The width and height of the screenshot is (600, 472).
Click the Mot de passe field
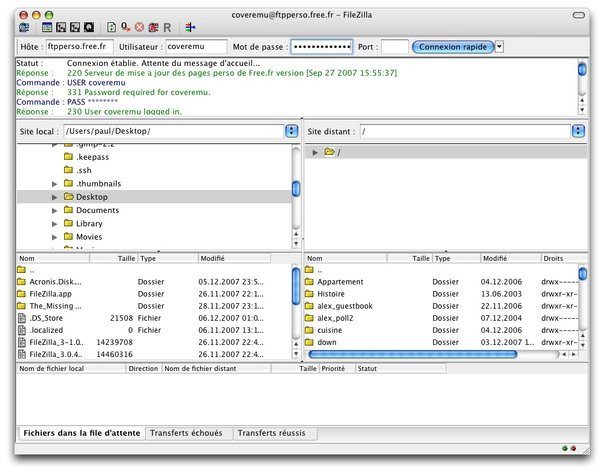(x=321, y=47)
